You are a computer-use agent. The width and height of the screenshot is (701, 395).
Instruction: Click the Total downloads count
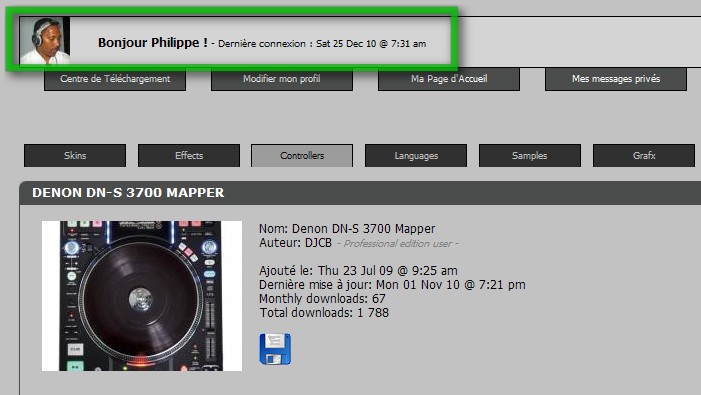click(324, 312)
